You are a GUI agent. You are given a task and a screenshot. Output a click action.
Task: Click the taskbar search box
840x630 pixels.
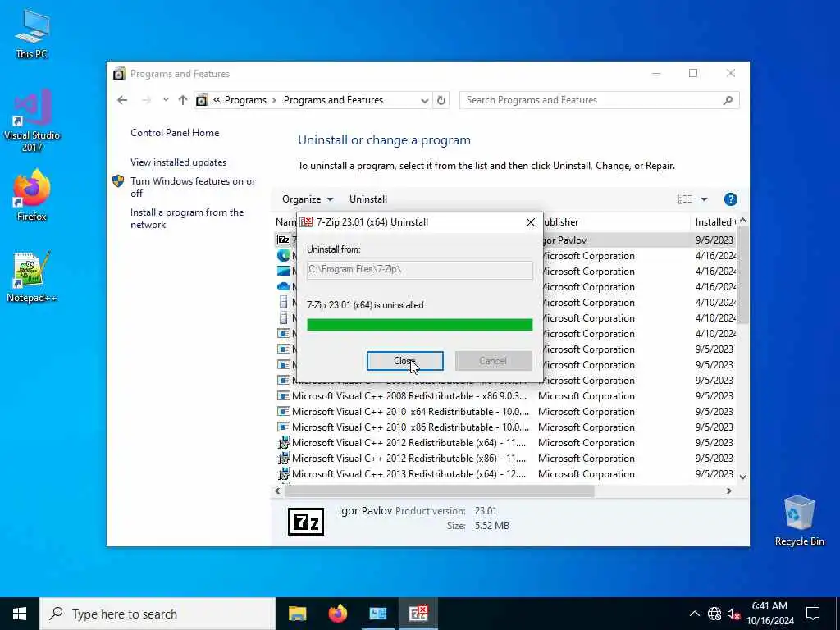coord(157,614)
